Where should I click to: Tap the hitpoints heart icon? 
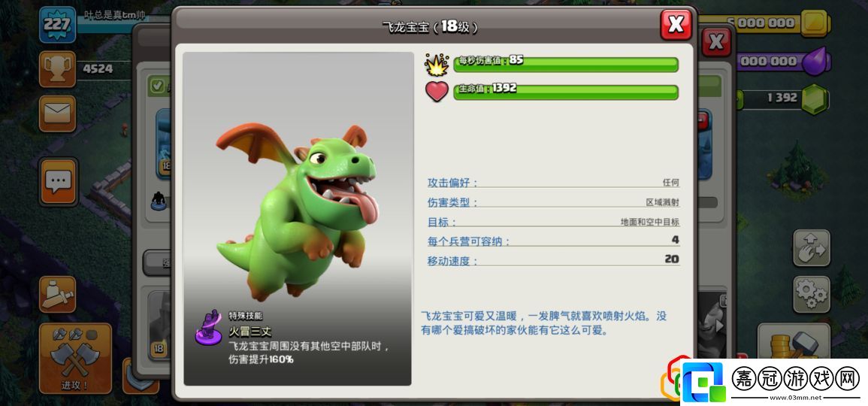pyautogui.click(x=437, y=92)
